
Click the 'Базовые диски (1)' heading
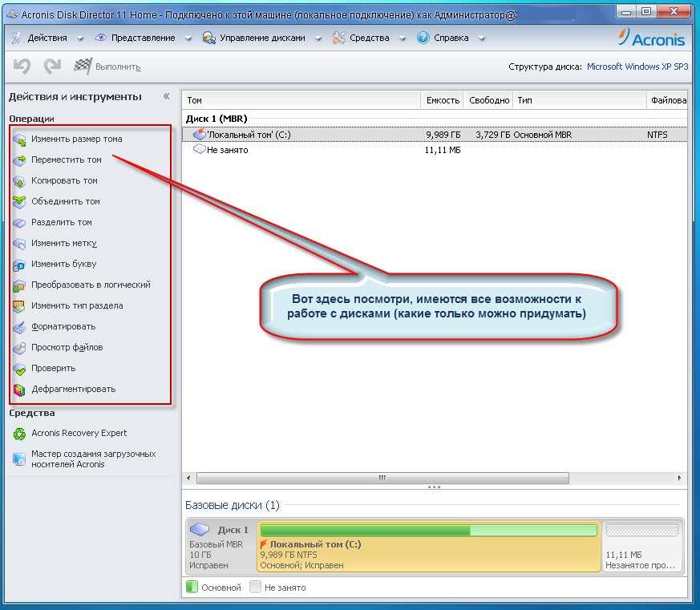233,505
